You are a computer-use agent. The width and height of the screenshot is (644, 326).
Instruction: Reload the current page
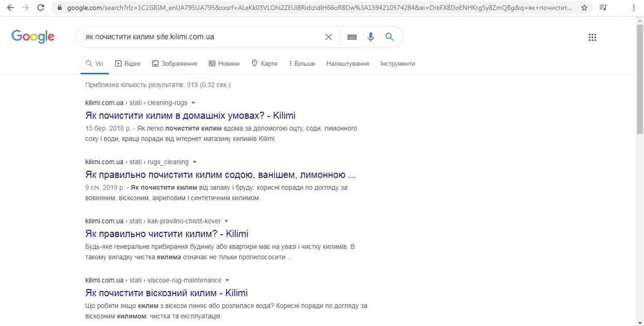point(41,8)
